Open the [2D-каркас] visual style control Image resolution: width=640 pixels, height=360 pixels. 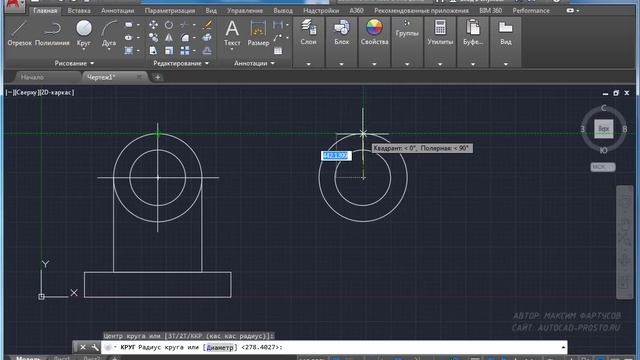tap(56, 93)
